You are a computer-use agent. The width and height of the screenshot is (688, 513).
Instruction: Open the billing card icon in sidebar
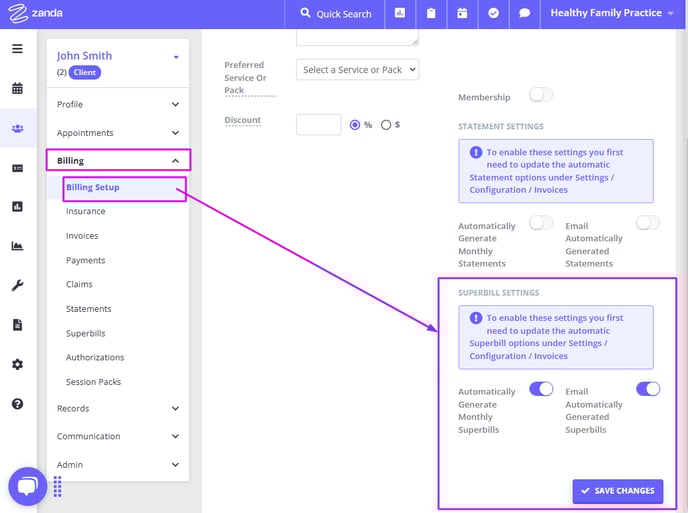[x=18, y=168]
